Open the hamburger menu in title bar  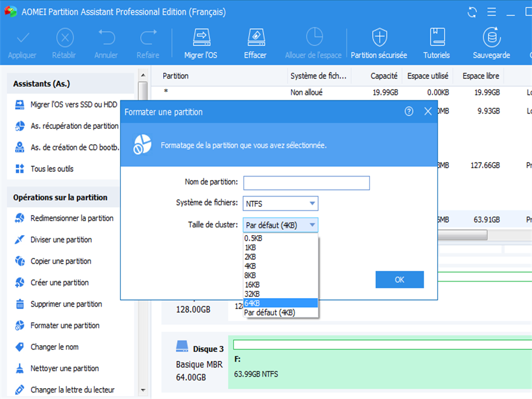[491, 12]
